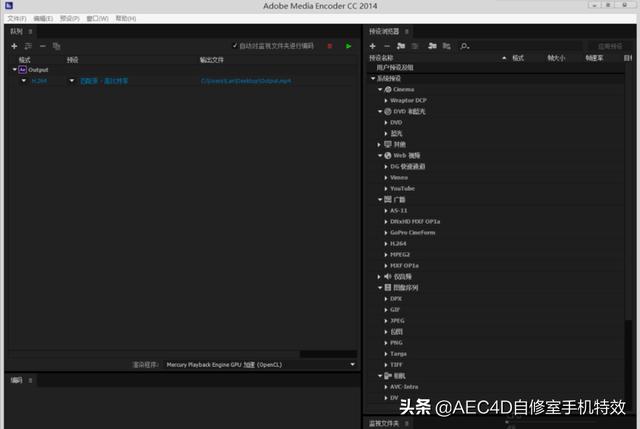
Task: Select the User Presets & Groups row
Action: point(395,67)
